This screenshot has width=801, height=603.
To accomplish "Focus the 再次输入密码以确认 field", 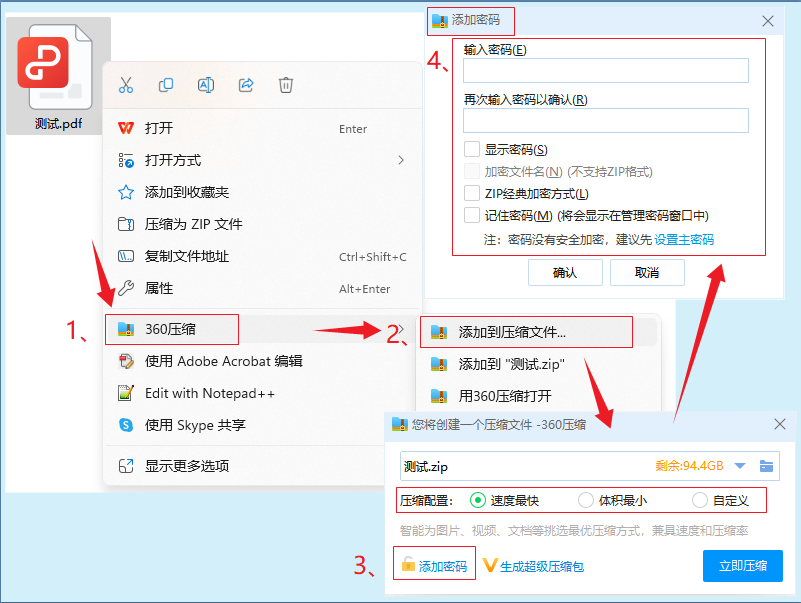I will pyautogui.click(x=605, y=120).
